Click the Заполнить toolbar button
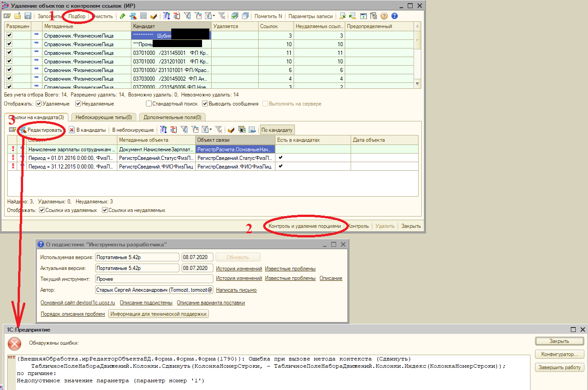 click(49, 16)
